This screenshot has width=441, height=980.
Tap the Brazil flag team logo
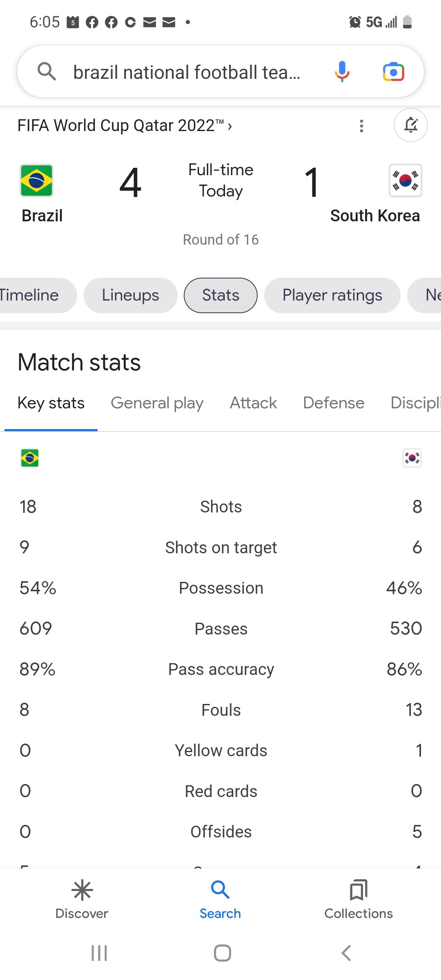[x=36, y=180]
